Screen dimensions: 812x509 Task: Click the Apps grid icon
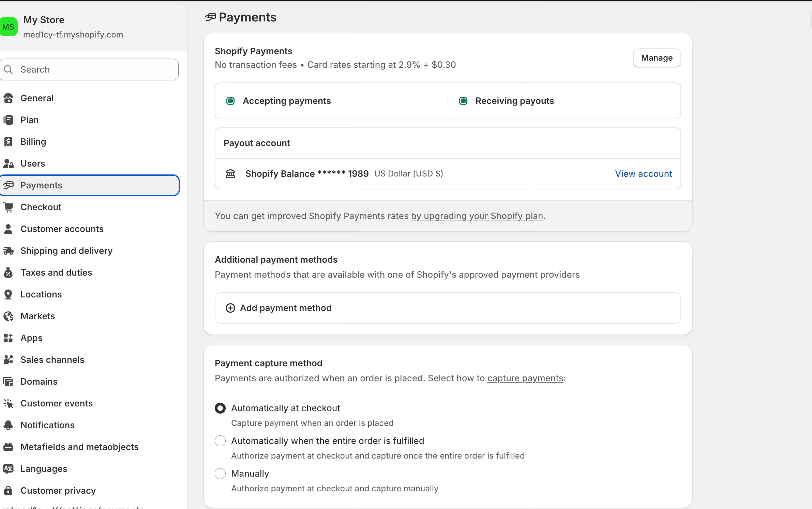(8, 338)
